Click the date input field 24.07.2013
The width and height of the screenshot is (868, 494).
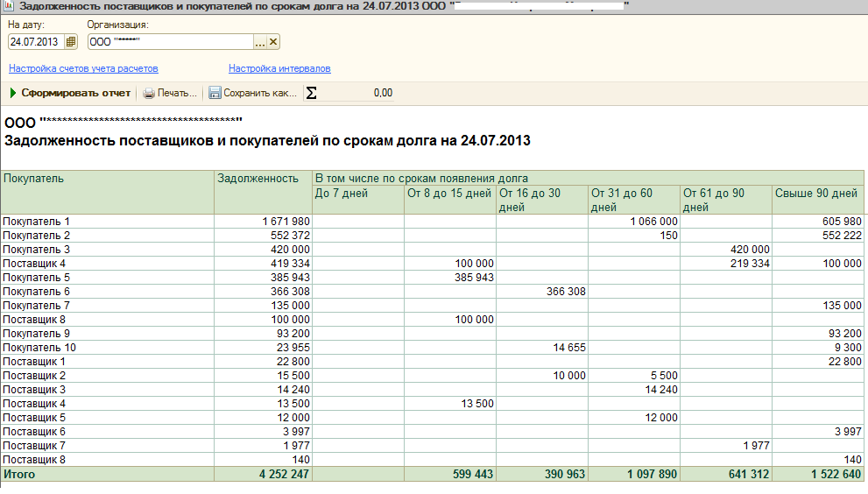(36, 41)
